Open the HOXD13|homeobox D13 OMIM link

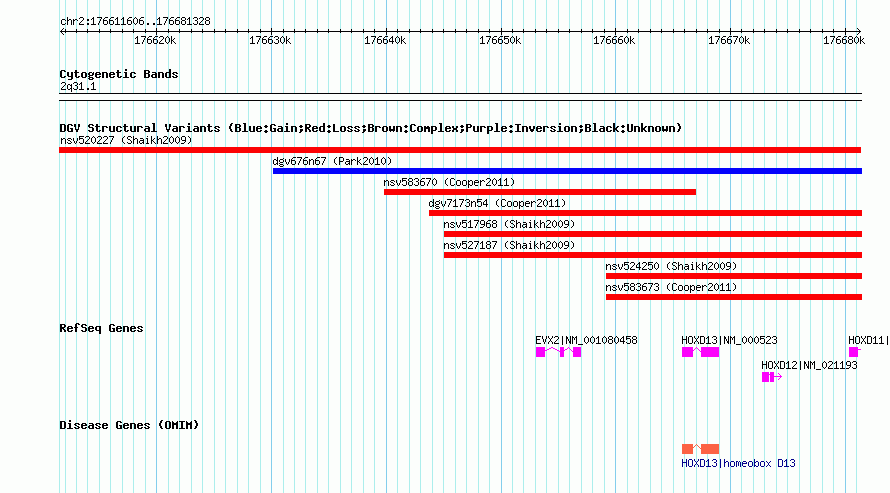[738, 463]
